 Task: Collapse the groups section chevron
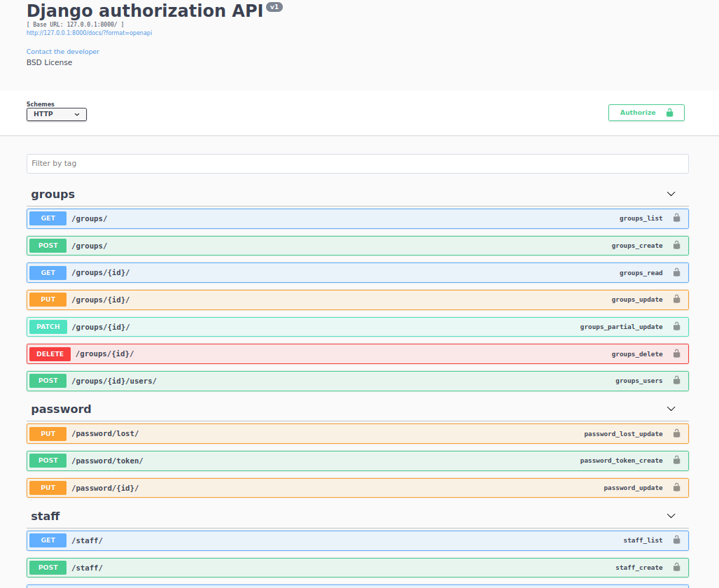tap(671, 194)
